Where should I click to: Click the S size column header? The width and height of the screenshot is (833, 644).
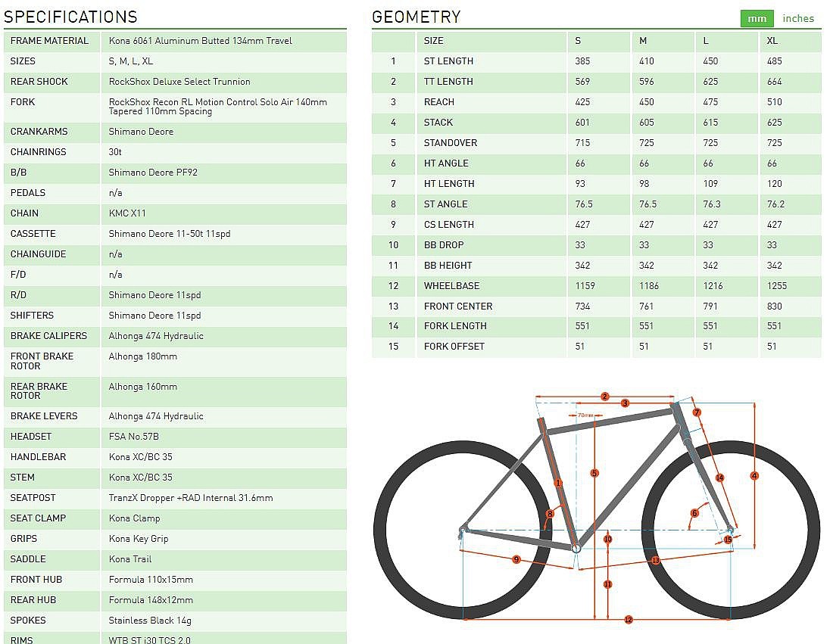click(579, 41)
